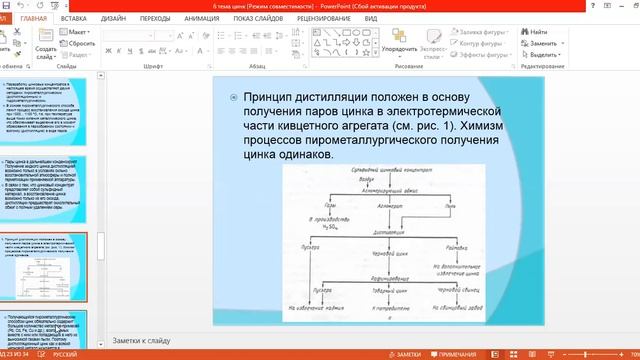This screenshot has width=640, height=360.
Task: Click the Save icon in quick access toolbar
Action: [x=6, y=6]
